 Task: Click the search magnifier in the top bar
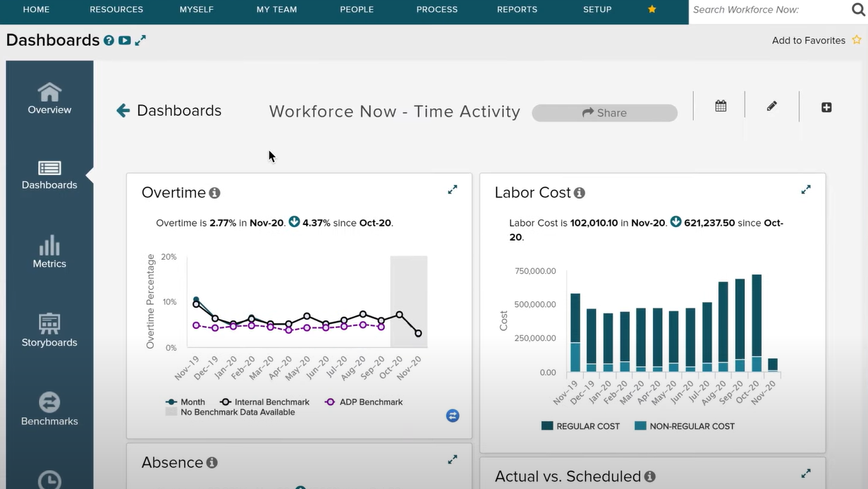click(857, 9)
